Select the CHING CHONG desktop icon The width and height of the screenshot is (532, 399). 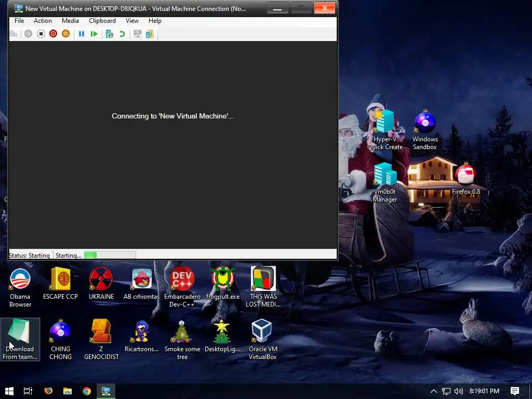(60, 339)
